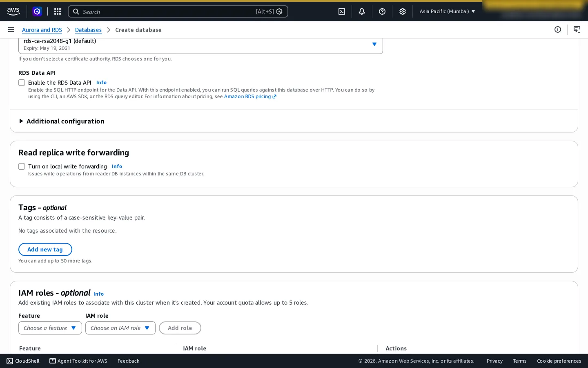The height and width of the screenshot is (368, 588).
Task: Enable the RDS Data API checkbox
Action: [x=22, y=83]
